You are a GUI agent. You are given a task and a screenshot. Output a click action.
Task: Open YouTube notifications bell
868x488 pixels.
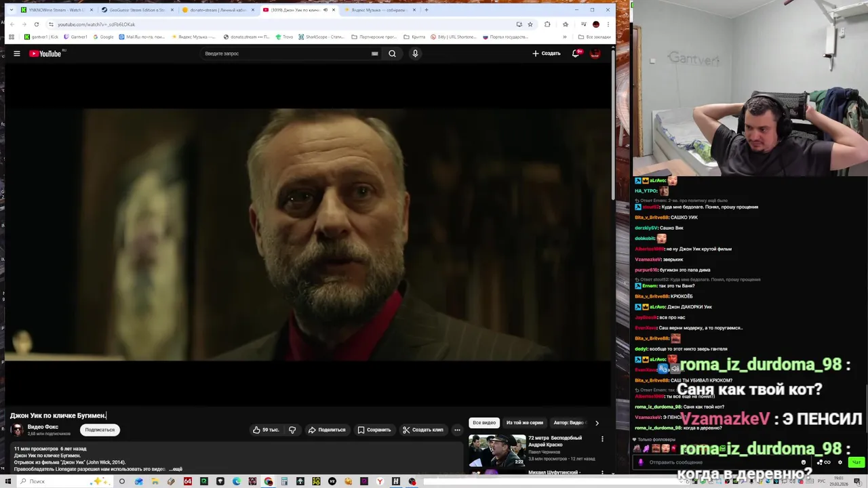[x=576, y=54]
